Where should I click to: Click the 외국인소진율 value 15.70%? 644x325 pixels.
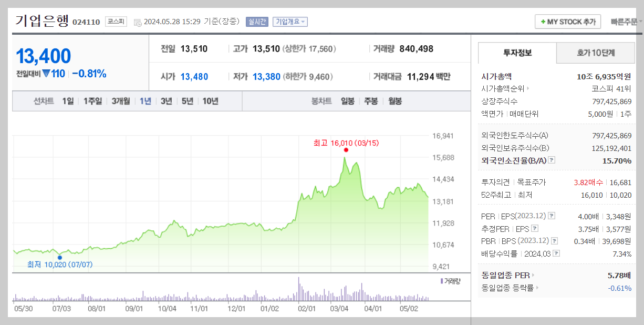tap(617, 161)
